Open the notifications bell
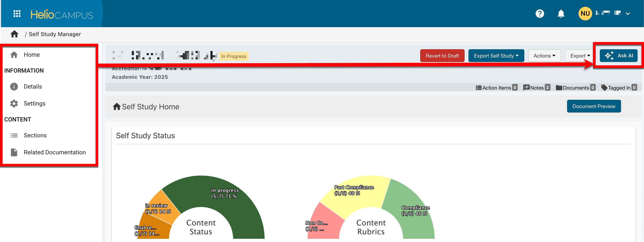Viewport: 644px width, 242px height. [561, 14]
